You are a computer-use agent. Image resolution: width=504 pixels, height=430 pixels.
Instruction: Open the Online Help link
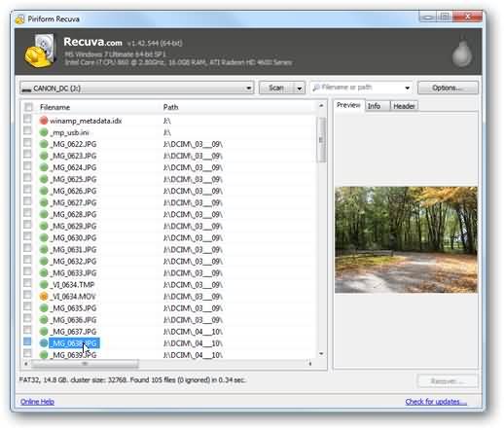pyautogui.click(x=37, y=402)
